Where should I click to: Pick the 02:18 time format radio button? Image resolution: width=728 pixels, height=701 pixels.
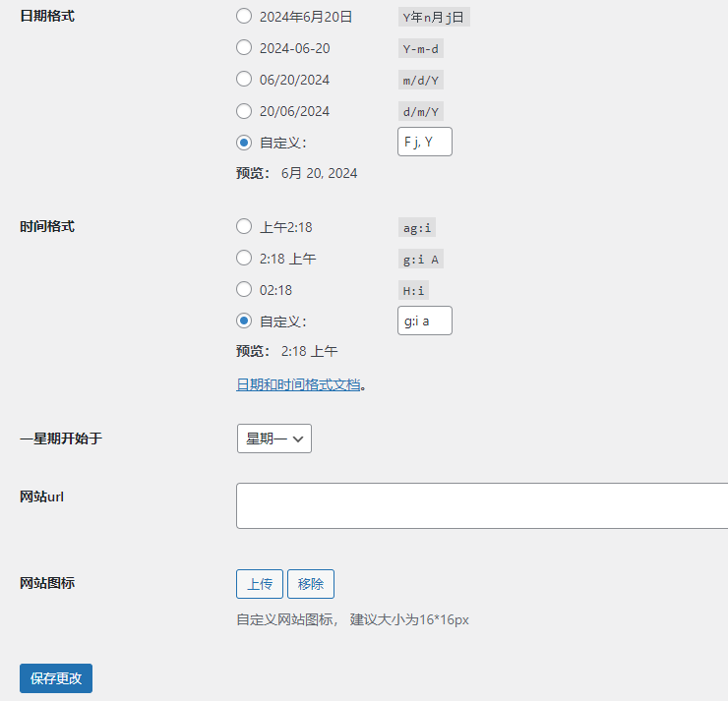coord(244,290)
